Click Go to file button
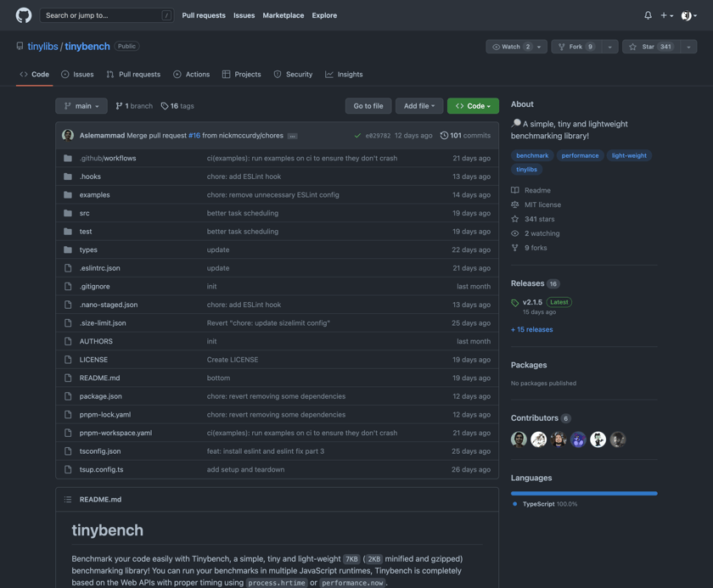This screenshot has height=588, width=713. tap(368, 106)
